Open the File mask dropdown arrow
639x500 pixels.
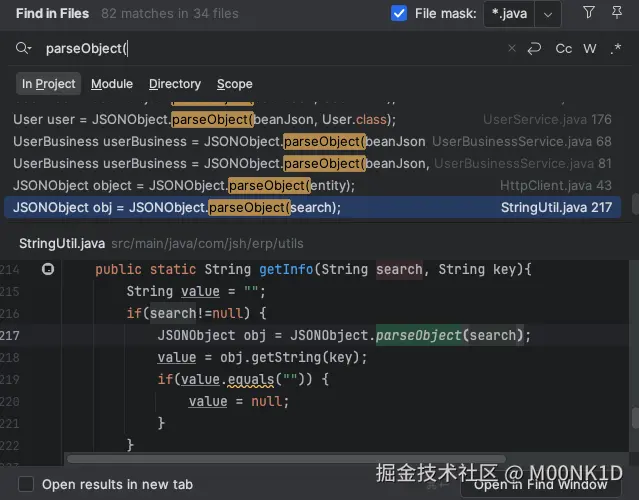point(548,14)
